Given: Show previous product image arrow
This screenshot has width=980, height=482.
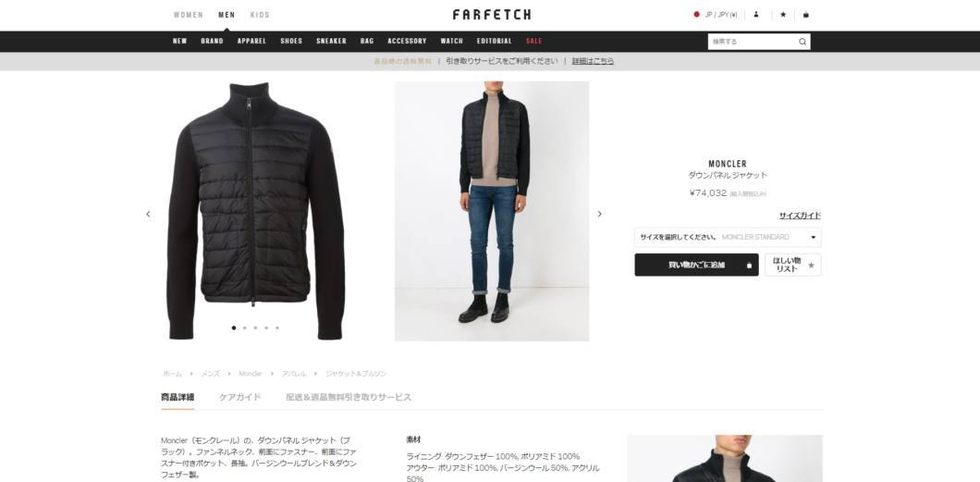Looking at the screenshot, I should point(148,214).
